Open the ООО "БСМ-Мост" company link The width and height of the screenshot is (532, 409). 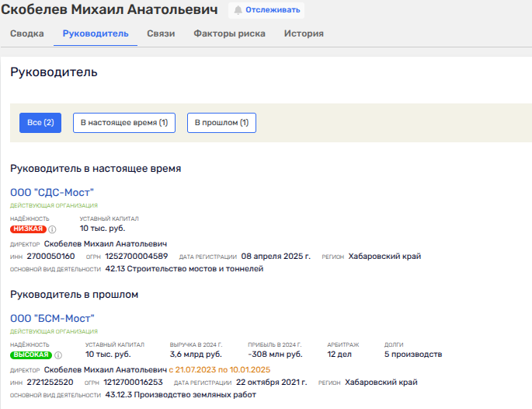coord(52,318)
